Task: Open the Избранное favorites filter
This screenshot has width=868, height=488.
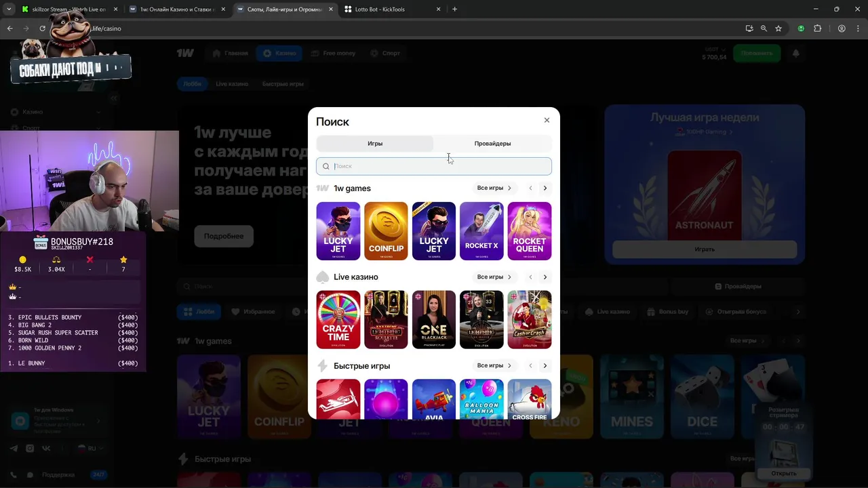Action: point(254,312)
